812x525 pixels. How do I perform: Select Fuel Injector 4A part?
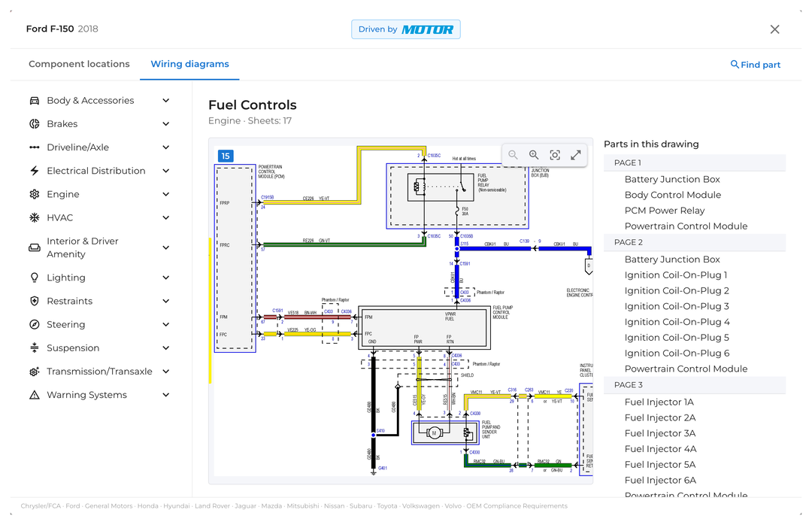(661, 449)
